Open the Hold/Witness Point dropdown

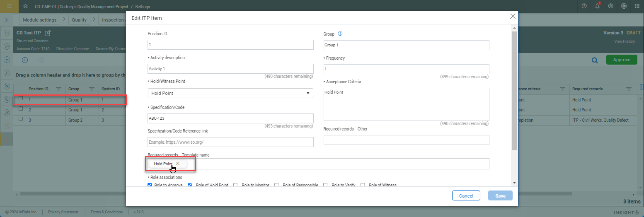pyautogui.click(x=230, y=93)
